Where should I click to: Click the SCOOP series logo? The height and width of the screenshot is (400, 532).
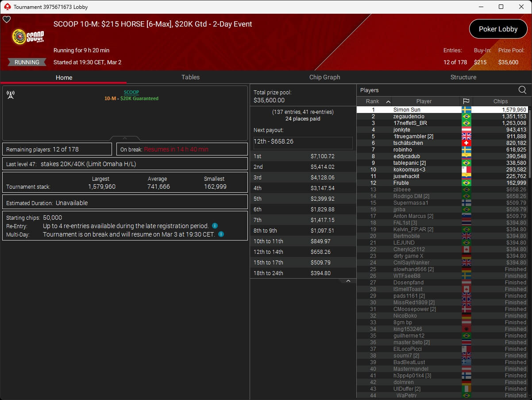click(27, 37)
